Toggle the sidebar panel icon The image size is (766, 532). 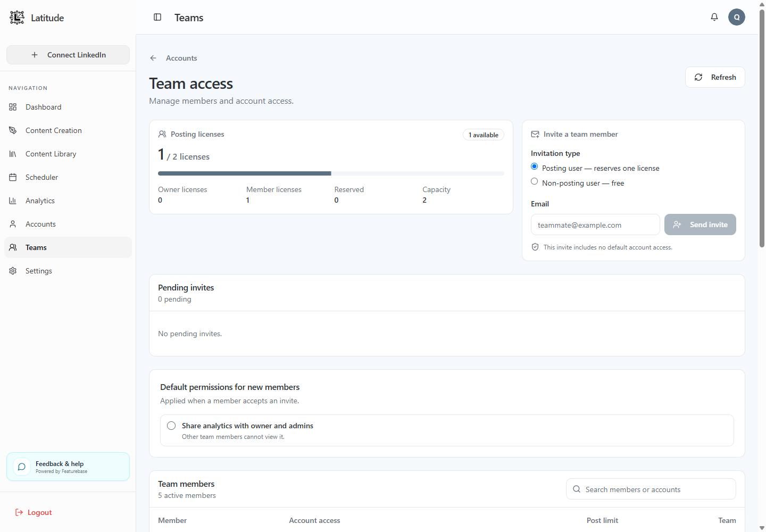click(x=157, y=17)
